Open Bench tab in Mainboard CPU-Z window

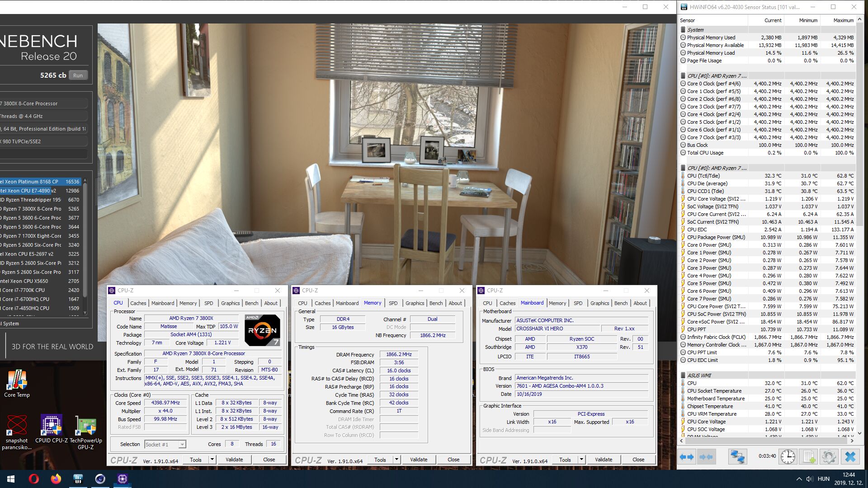tap(621, 303)
